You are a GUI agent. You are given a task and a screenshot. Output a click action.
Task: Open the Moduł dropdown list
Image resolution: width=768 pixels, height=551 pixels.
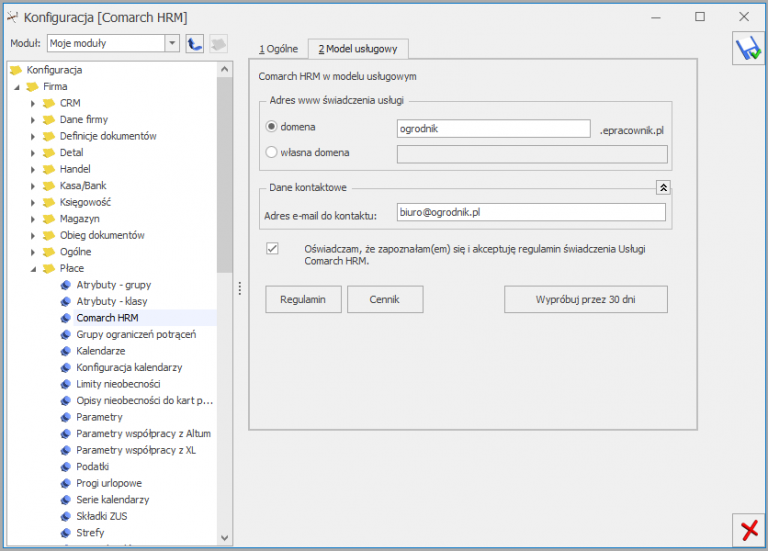tap(172, 44)
